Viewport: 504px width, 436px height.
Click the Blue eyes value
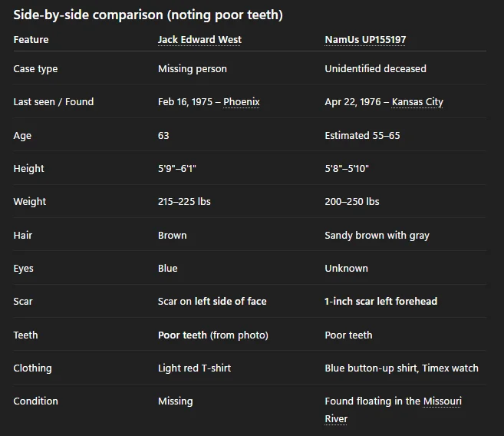coord(167,269)
